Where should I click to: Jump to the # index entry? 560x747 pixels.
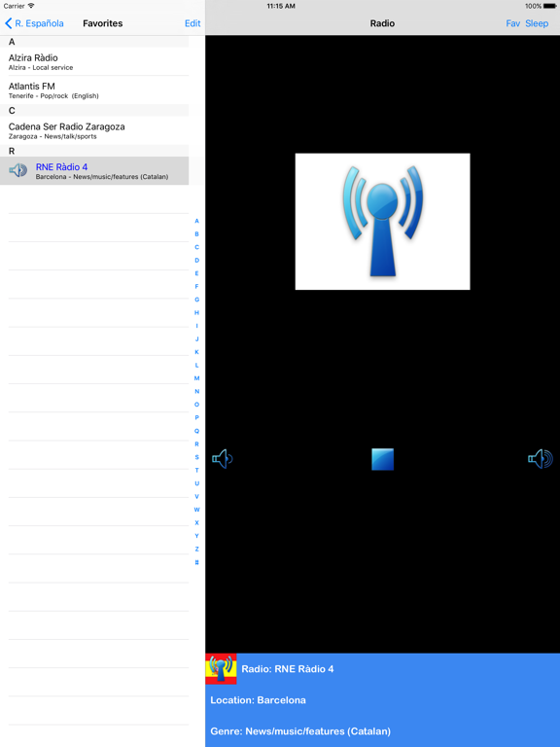pos(196,562)
